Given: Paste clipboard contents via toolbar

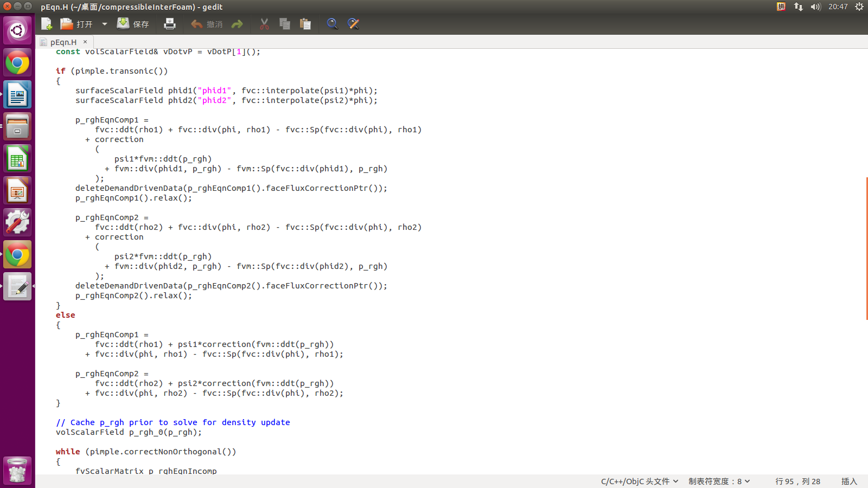Looking at the screenshot, I should (x=305, y=24).
